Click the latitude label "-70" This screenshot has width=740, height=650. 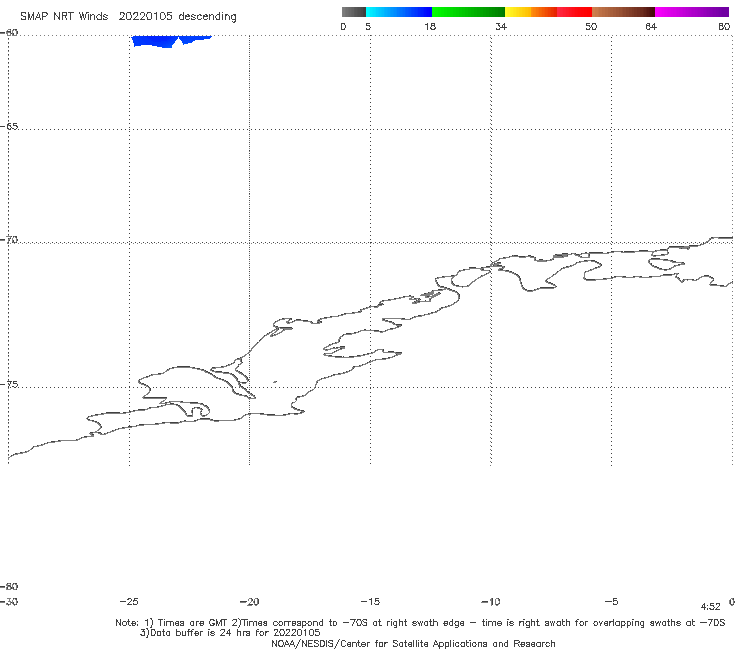(9, 240)
